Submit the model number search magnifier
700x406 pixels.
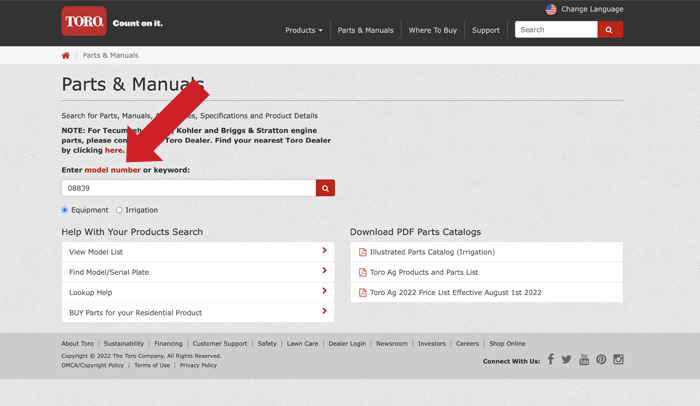pyautogui.click(x=325, y=188)
